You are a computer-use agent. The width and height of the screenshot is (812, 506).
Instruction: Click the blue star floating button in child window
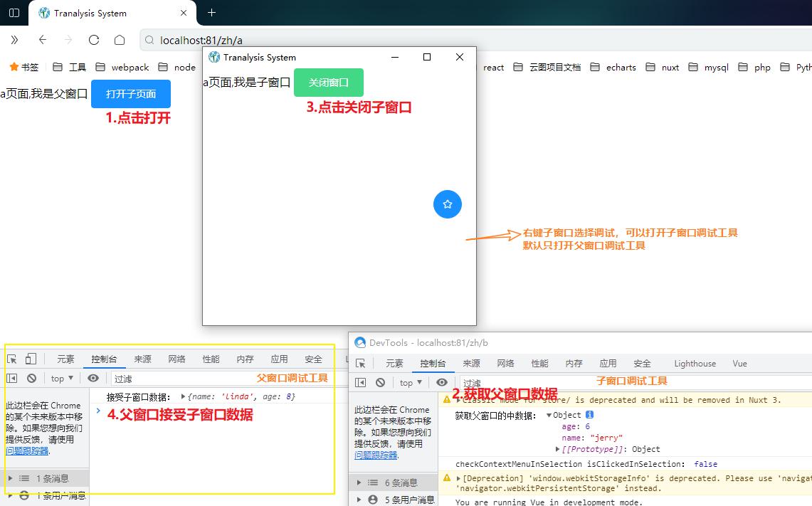click(448, 204)
